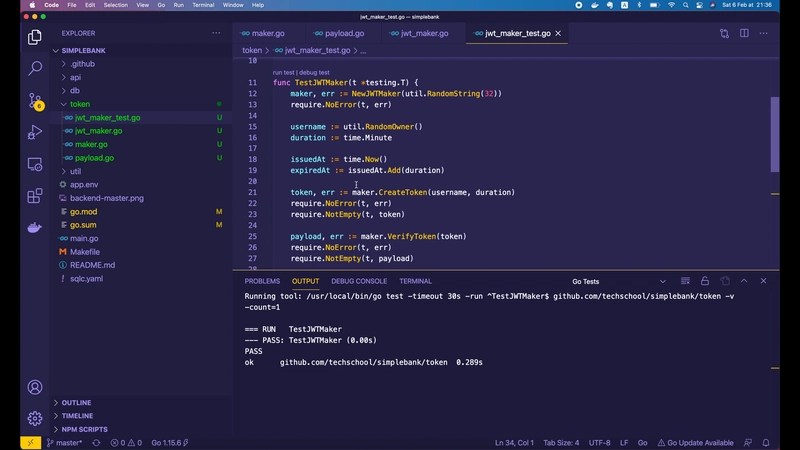The image size is (800, 450).
Task: Toggle the output scroll lock icon
Action: coord(705,282)
